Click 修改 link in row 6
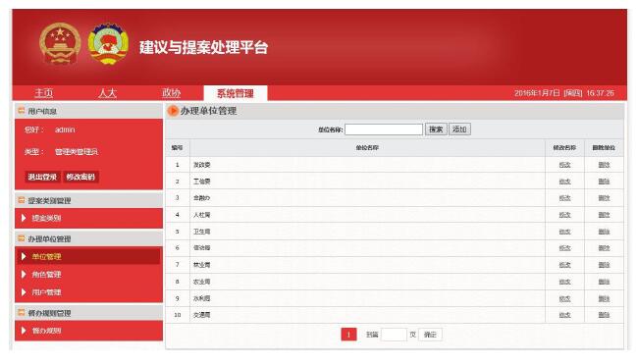The image size is (638, 364). 564,248
